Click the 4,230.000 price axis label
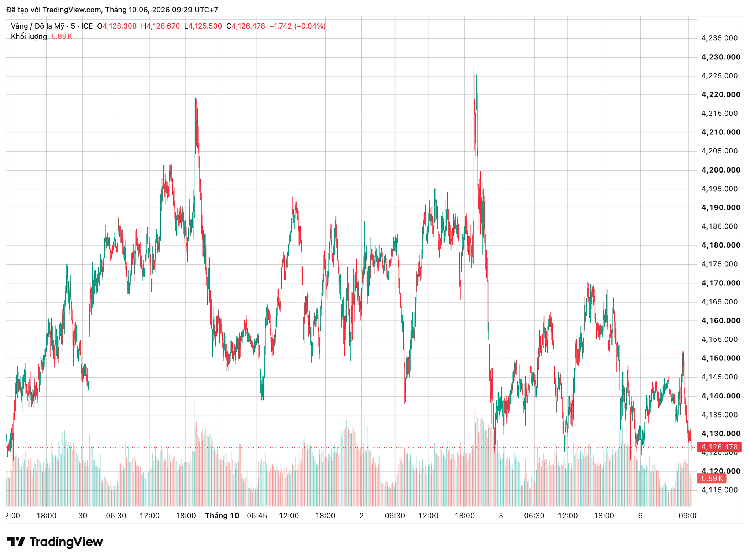The image size is (750, 560). (x=721, y=57)
